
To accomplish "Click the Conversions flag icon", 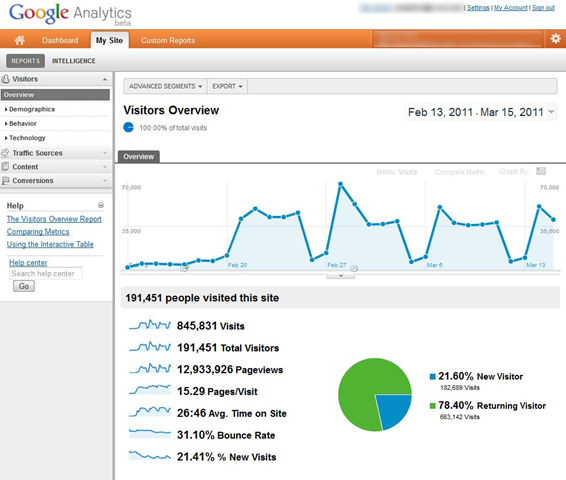I will tap(5, 180).
